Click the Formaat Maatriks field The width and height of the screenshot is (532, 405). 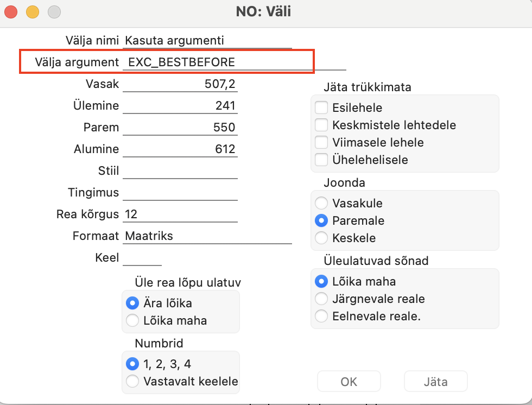point(207,236)
